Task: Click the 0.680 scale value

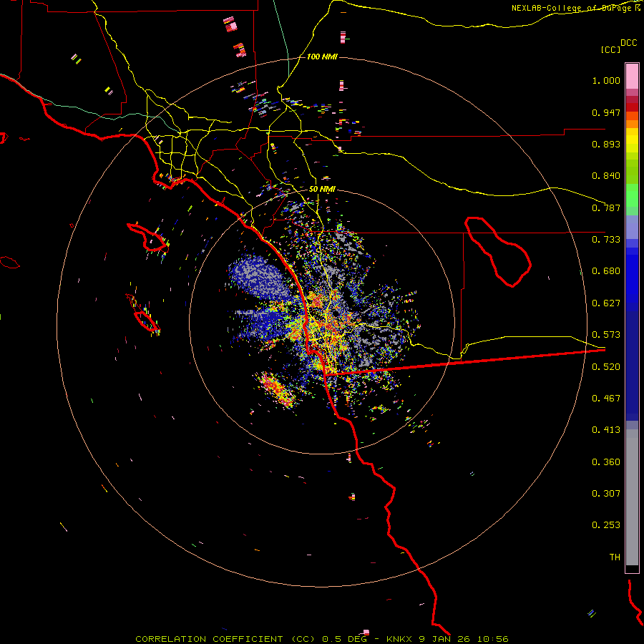Action: coord(606,271)
